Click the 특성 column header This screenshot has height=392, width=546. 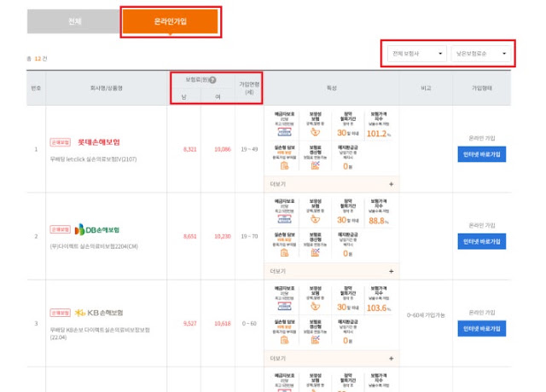point(332,89)
